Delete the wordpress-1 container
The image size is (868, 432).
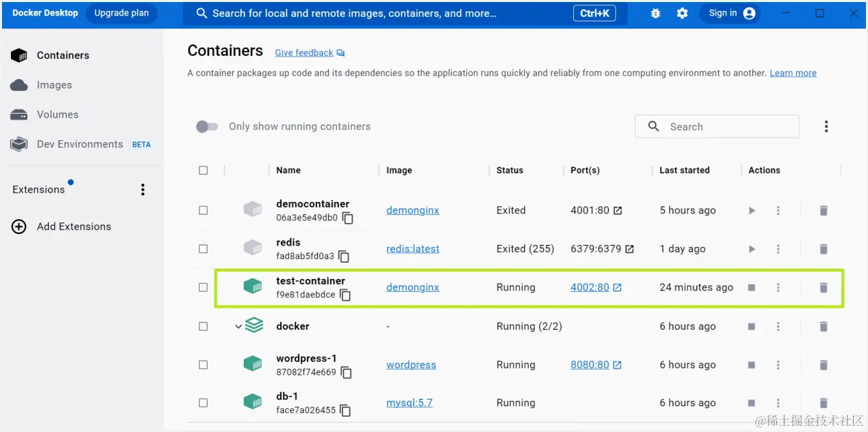pyautogui.click(x=823, y=365)
